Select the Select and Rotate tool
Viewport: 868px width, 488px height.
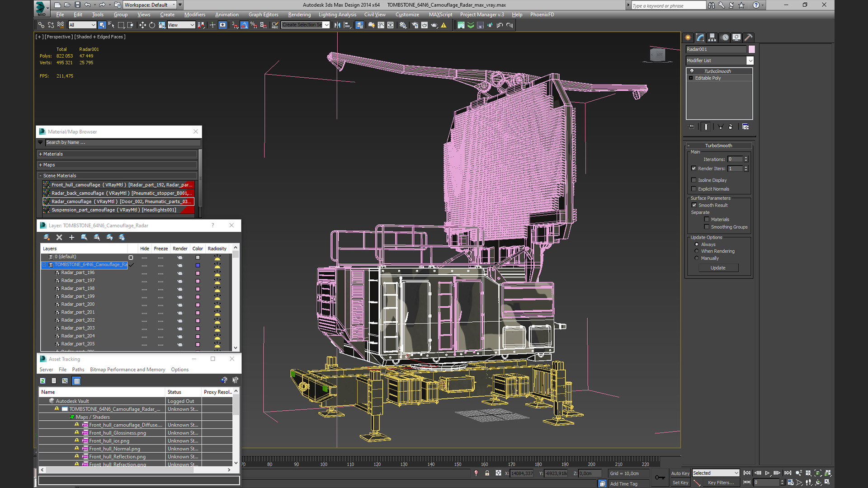tap(152, 25)
